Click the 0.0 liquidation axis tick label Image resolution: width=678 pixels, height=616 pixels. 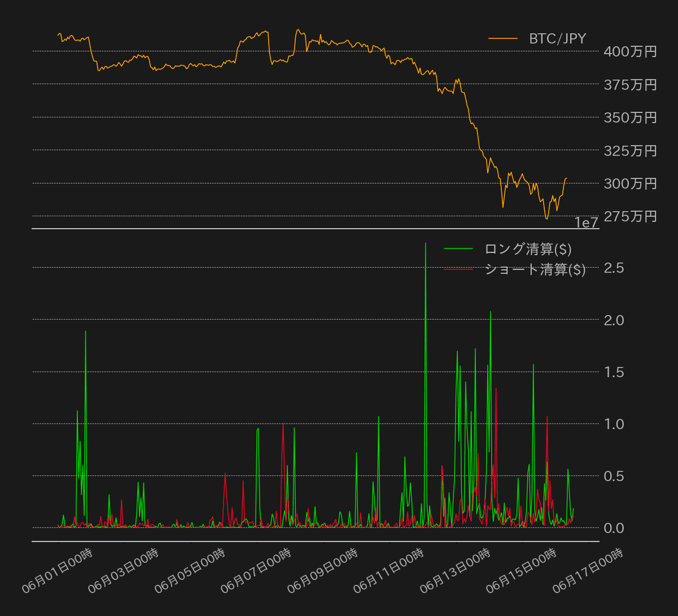pos(614,528)
